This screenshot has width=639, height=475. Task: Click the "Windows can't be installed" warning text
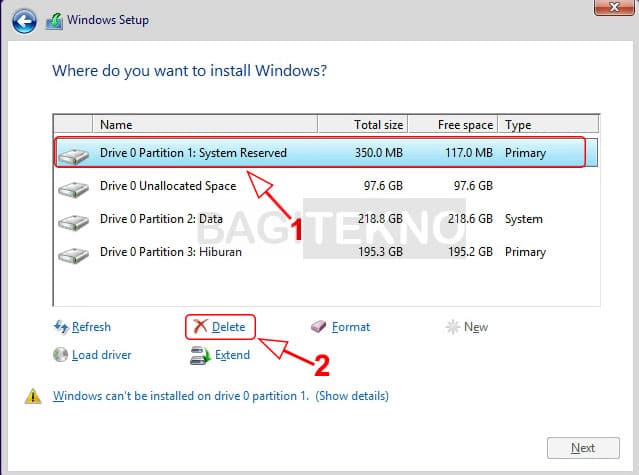[x=181, y=396]
